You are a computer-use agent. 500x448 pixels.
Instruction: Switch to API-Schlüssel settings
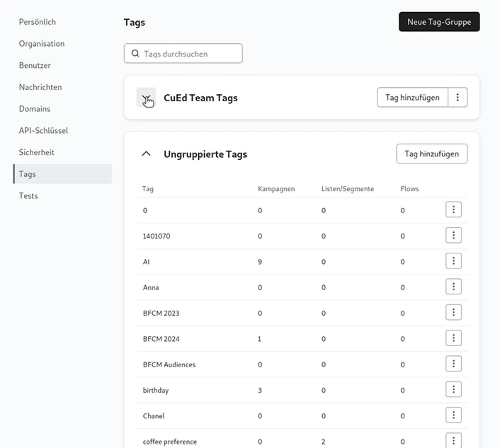pyautogui.click(x=43, y=130)
